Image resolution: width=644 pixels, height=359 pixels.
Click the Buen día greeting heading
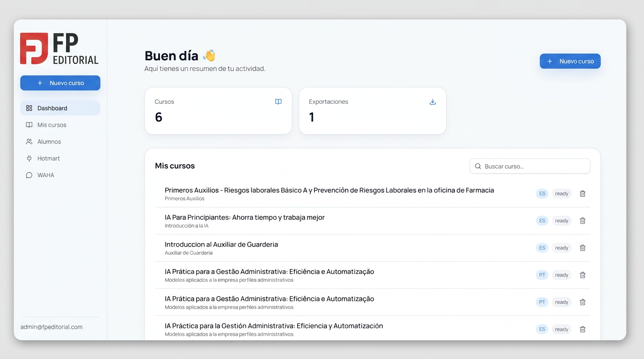click(180, 56)
